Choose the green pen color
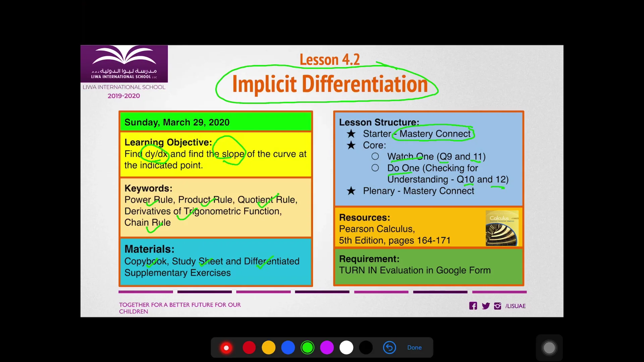Viewport: 644px width, 362px height. (308, 348)
